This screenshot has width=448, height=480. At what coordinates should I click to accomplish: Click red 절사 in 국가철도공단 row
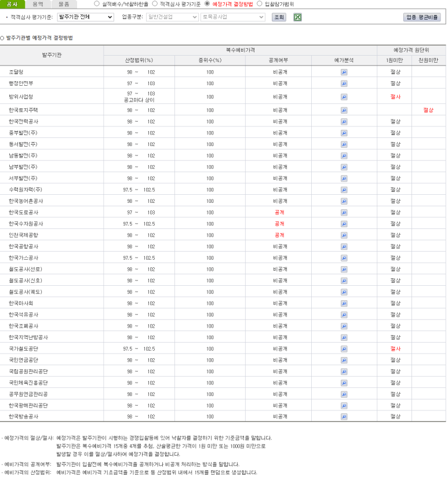[x=395, y=348]
